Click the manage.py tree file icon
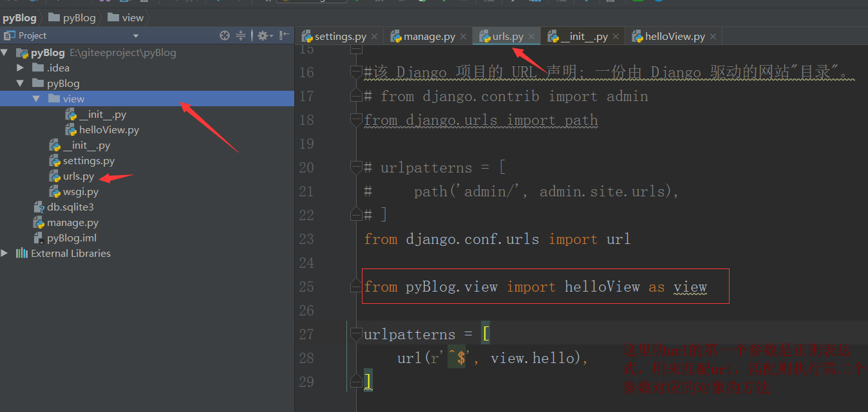 (39, 222)
